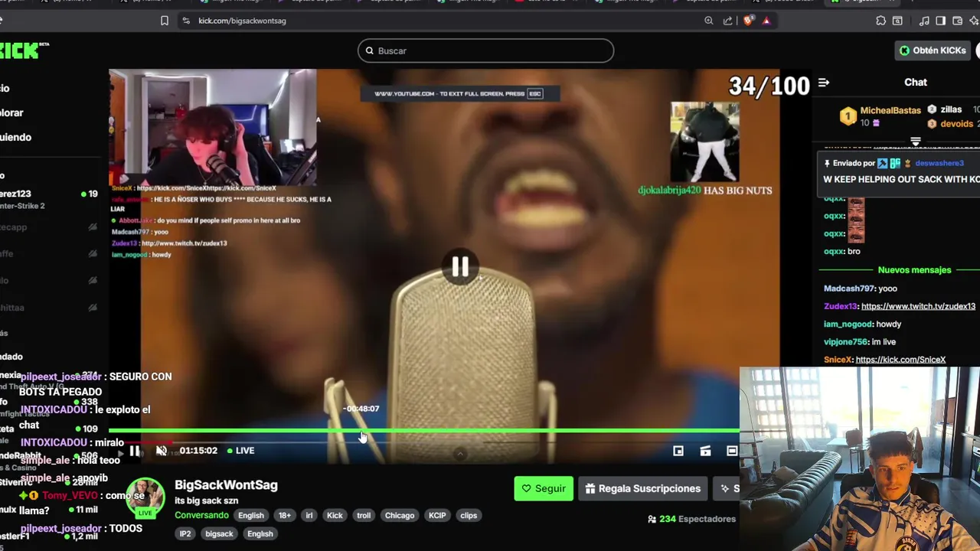Click devoids on the gift leaderboard

pos(956,123)
